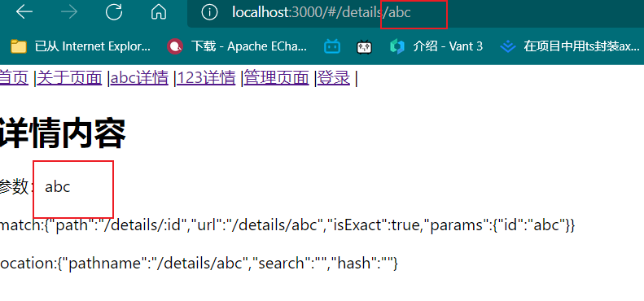Go to 管理页面 link
The image size is (644, 301).
click(x=277, y=77)
